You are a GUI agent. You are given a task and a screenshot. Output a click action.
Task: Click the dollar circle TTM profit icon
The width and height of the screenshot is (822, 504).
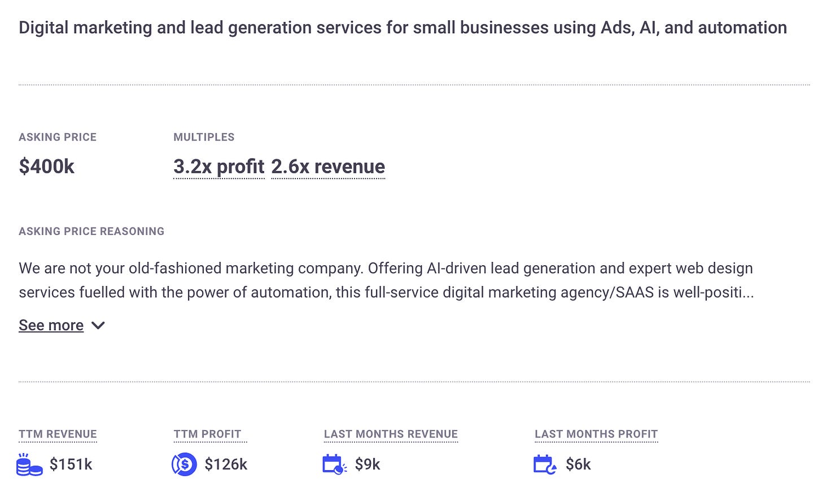coord(184,464)
